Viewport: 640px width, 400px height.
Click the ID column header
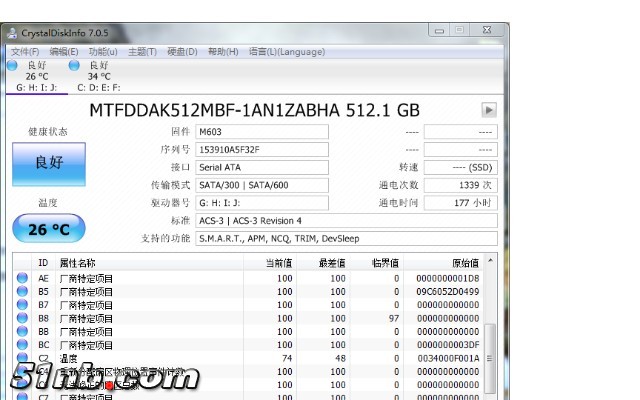click(x=43, y=263)
